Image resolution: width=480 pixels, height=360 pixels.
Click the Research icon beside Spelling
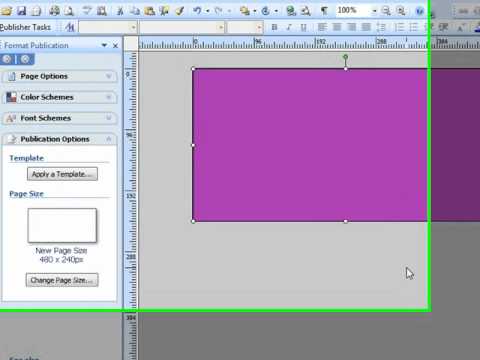point(102,11)
